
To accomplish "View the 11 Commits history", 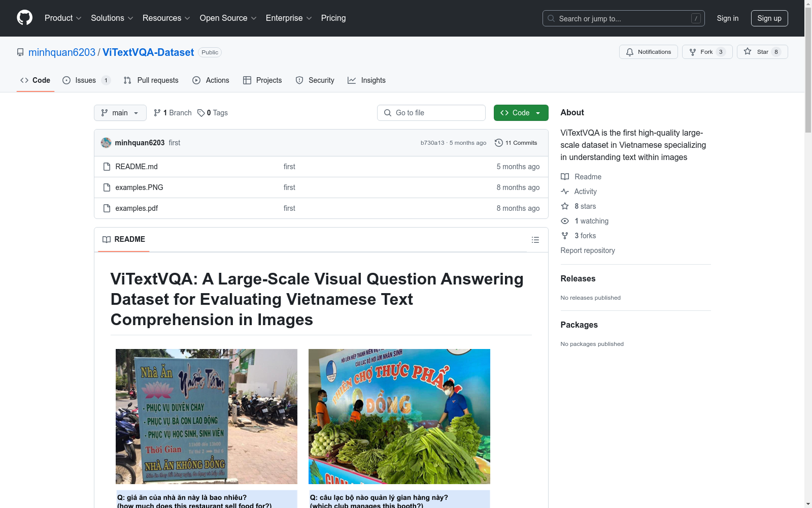I will pyautogui.click(x=516, y=143).
